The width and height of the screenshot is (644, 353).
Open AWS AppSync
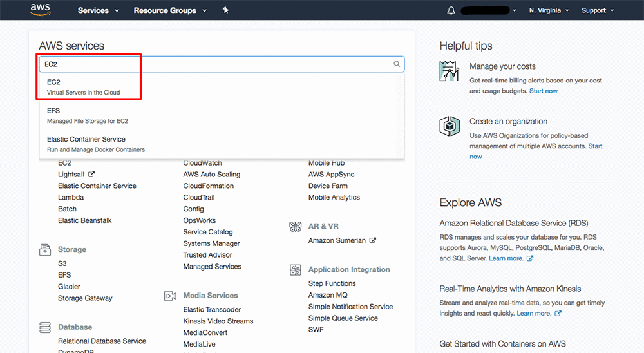point(331,174)
